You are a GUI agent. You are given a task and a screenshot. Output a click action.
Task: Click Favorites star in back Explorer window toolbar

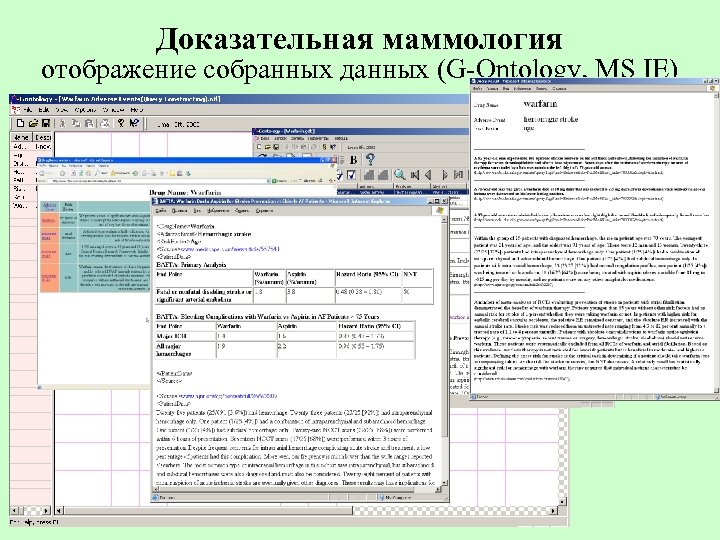click(x=114, y=173)
